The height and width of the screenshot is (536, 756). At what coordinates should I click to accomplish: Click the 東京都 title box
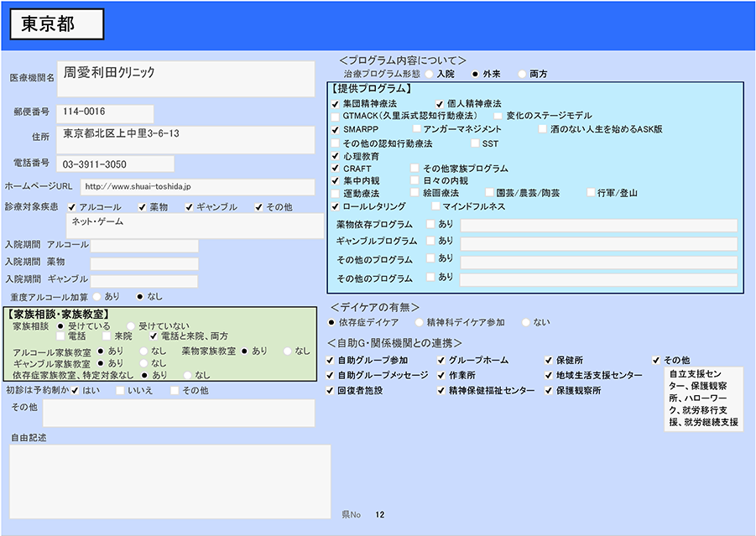[57, 25]
